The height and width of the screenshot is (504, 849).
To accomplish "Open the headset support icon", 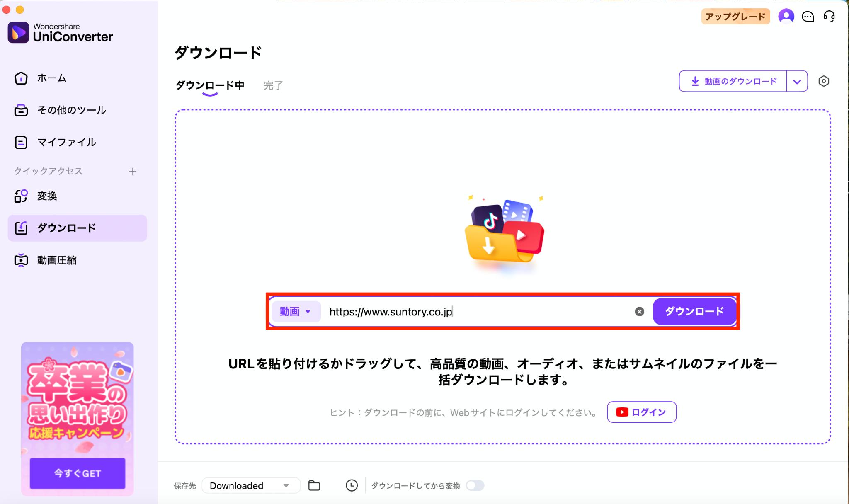I will point(829,17).
